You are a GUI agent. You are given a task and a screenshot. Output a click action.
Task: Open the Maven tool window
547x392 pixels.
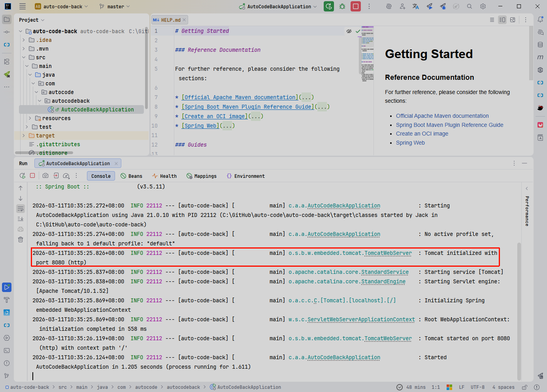tap(540, 57)
